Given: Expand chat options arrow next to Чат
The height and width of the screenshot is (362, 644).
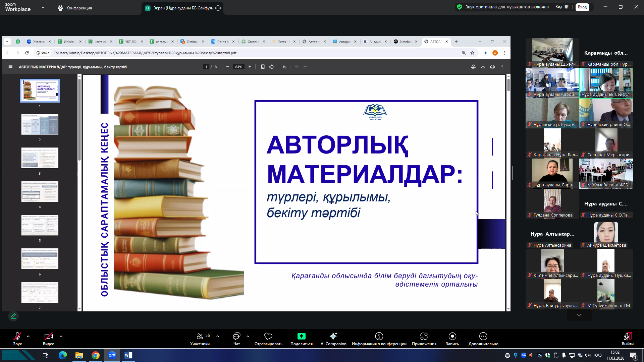Looking at the screenshot, I should (248, 336).
